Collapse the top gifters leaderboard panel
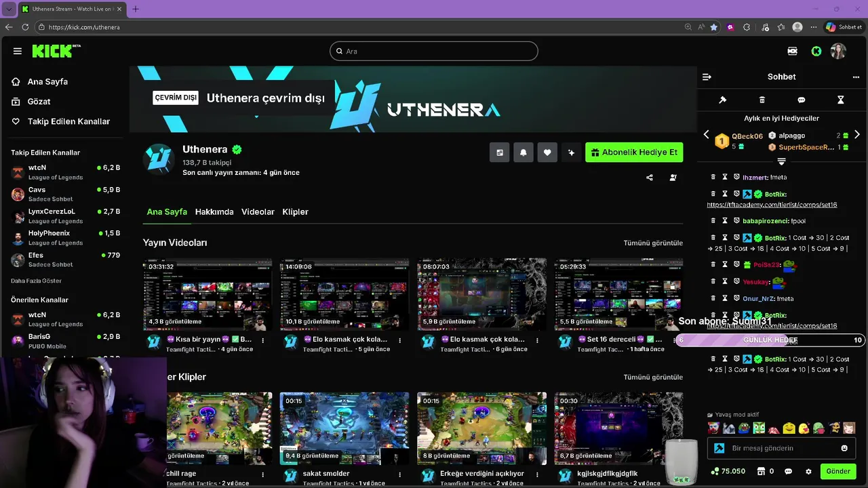868x488 pixels. tap(781, 161)
